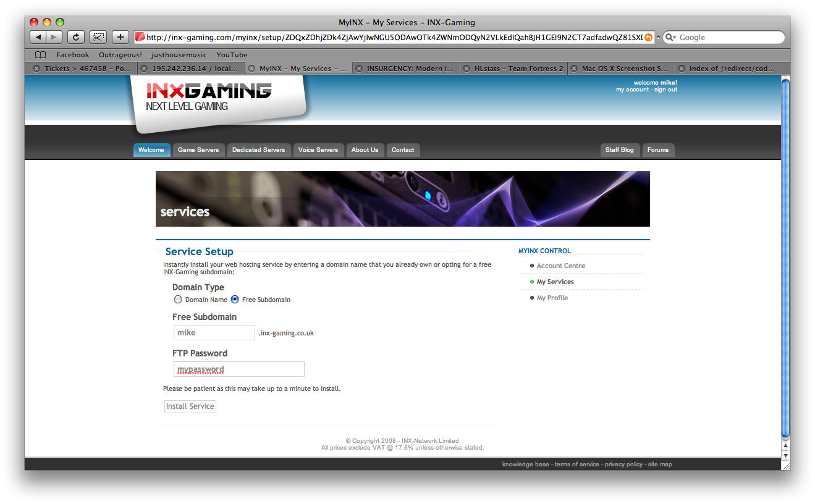Click the FTP Password text field
Viewport: 815px width, 504px height.
point(239,369)
